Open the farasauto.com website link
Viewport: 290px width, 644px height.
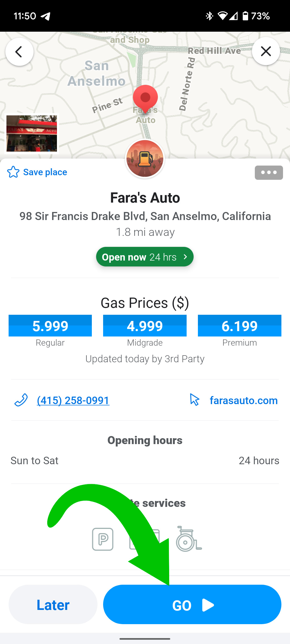244,400
